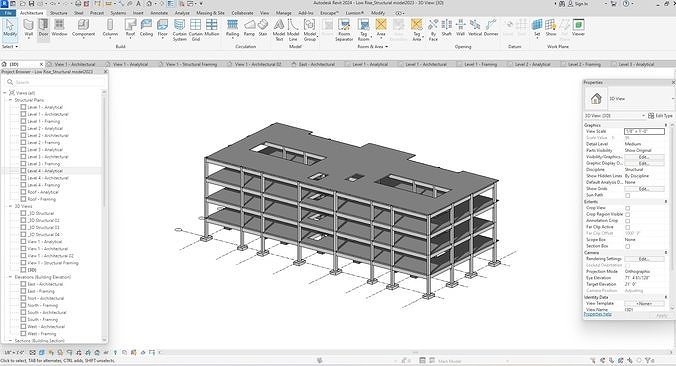Viewport: 676px width, 366px height.
Task: Click the Component tool
Action: coord(83,28)
